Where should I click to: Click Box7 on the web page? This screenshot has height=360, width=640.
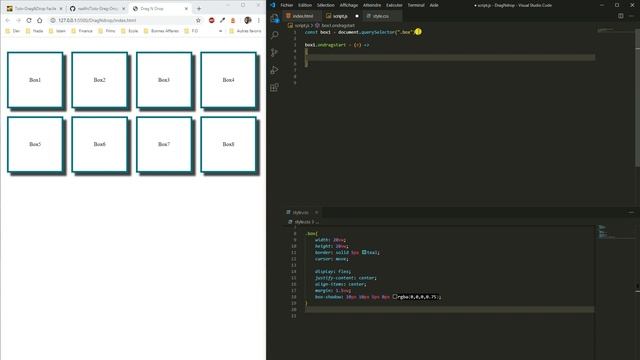coord(164,144)
